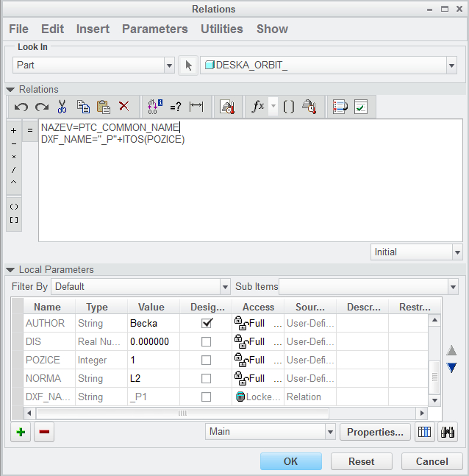Image resolution: width=469 pixels, height=476 pixels.
Task: Verify relations with the checkmark icon
Action: tap(361, 107)
